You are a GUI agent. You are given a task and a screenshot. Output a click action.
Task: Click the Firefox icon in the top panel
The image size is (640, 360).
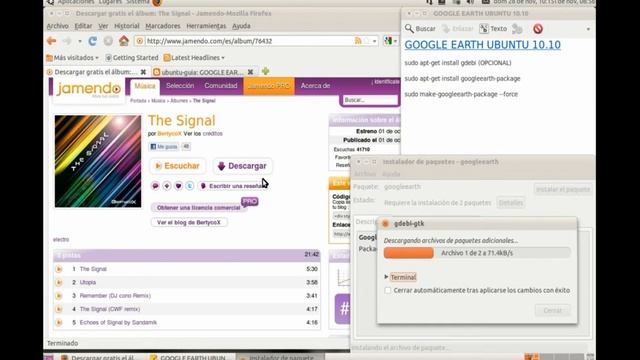(158, 3)
